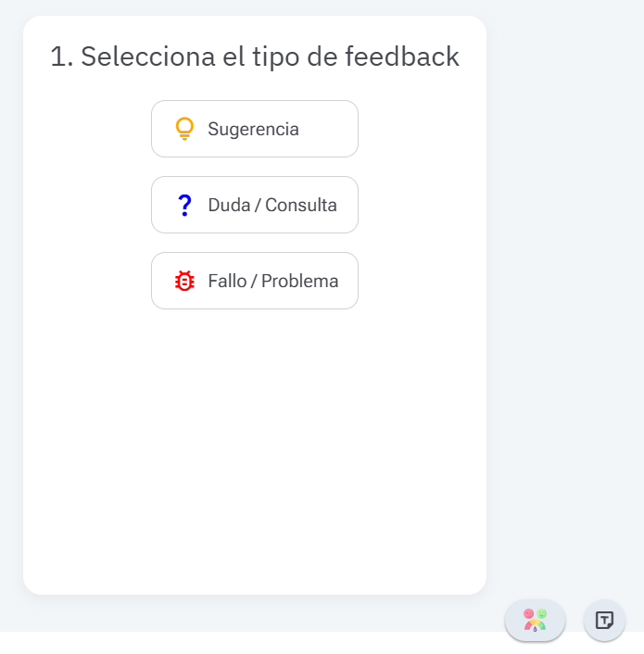The height and width of the screenshot is (654, 644).
Task: Pick the Fallo / Problema option
Action: [255, 281]
